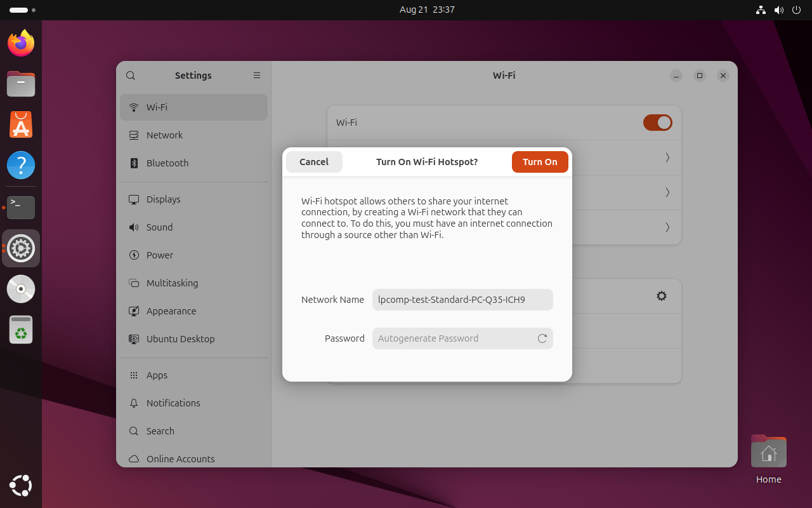
Task: Expand the first chevron row under Wi-Fi
Action: (x=667, y=157)
